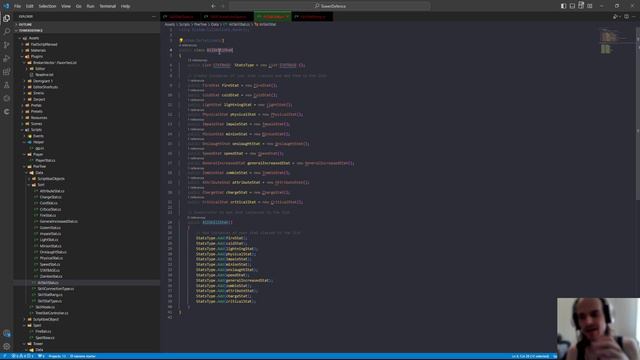Open the Manage gear settings icon
640x360 pixels.
(x=7, y=347)
